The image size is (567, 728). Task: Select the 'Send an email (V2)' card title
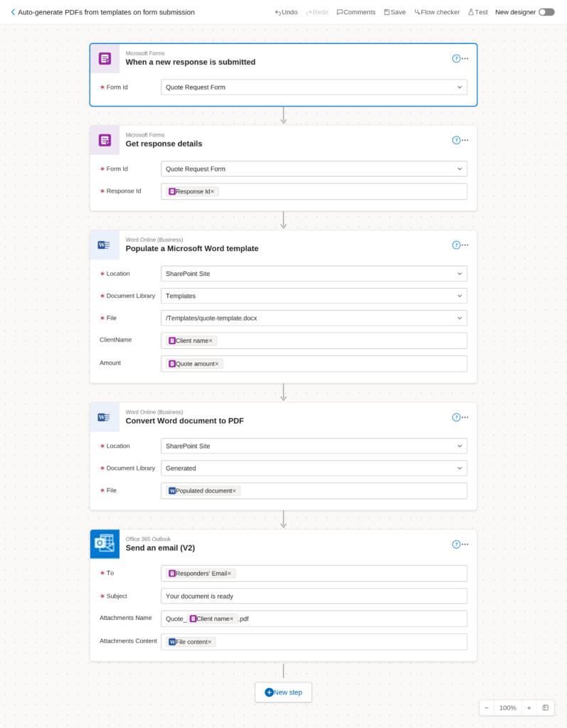pyautogui.click(x=160, y=548)
